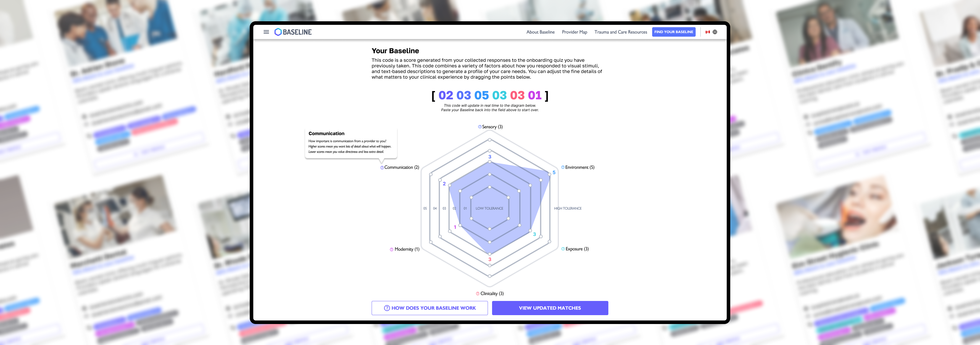
Task: Click Sensory help question icon
Action: pyautogui.click(x=480, y=127)
